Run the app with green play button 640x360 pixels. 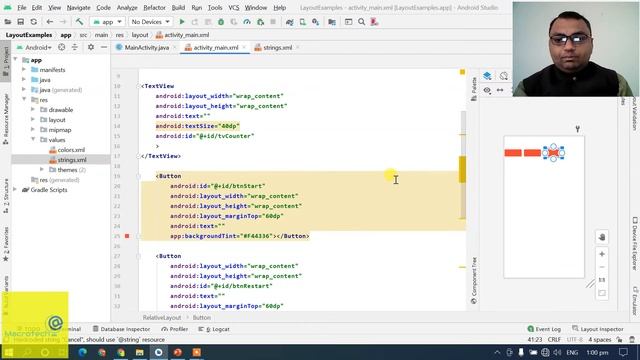point(182,22)
